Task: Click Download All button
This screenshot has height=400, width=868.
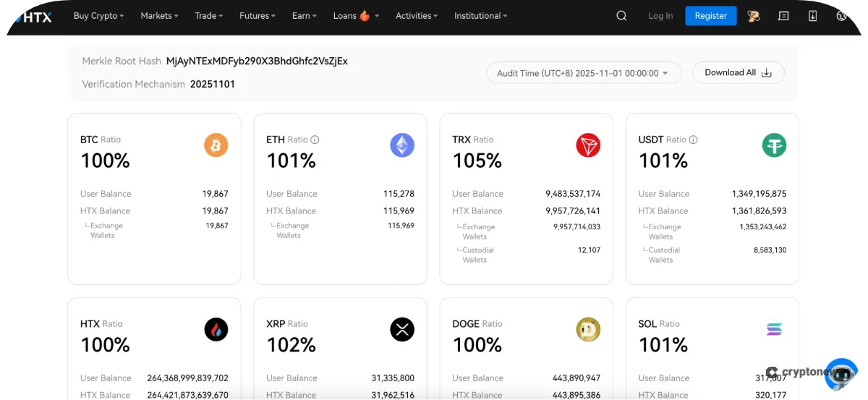Action: coord(738,73)
